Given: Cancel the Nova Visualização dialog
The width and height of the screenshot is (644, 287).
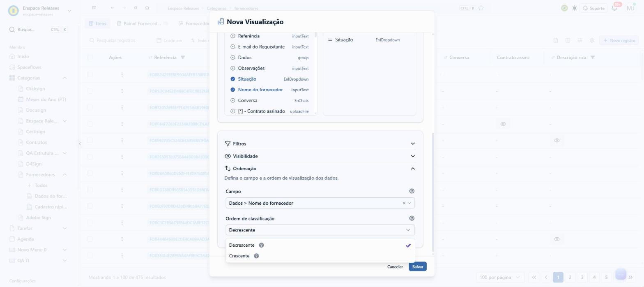Looking at the screenshot, I should [x=395, y=267].
